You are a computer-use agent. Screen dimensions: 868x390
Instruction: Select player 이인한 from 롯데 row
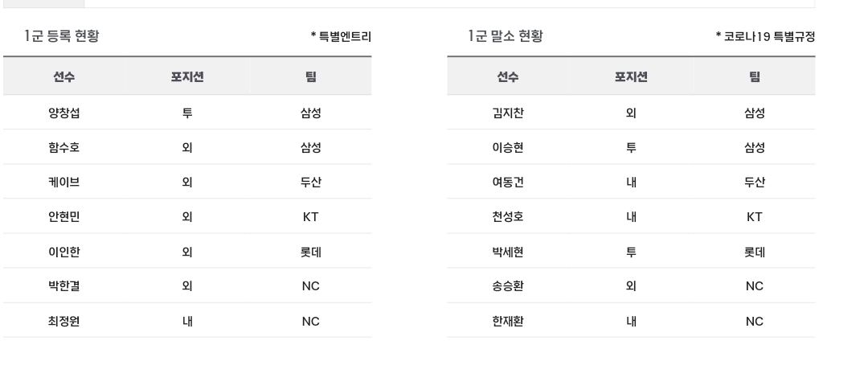pos(64,252)
